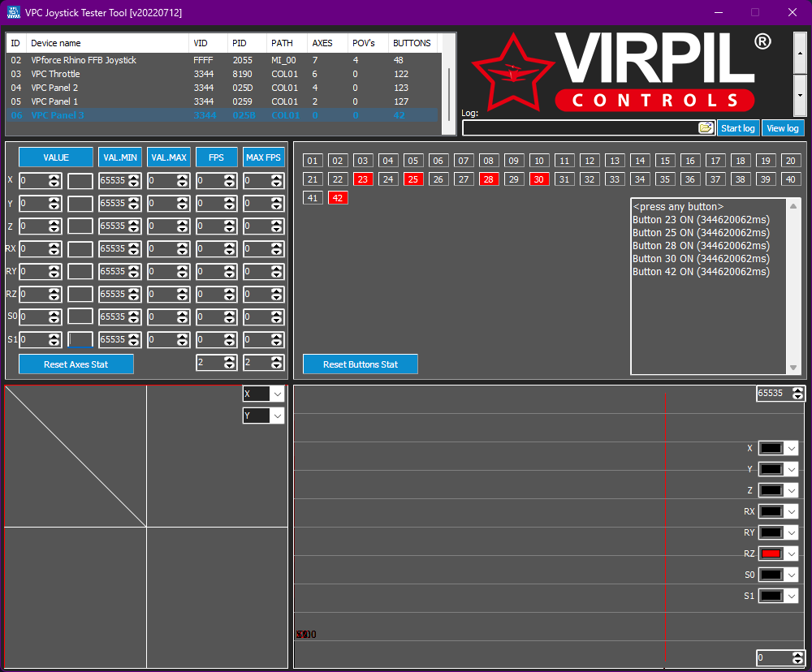Expand the RX graph color dropdown

(x=791, y=511)
